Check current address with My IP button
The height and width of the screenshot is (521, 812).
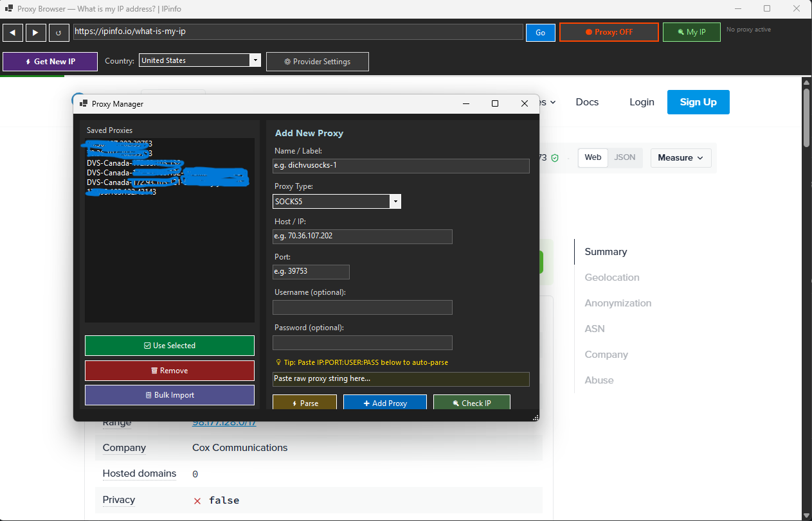click(691, 32)
